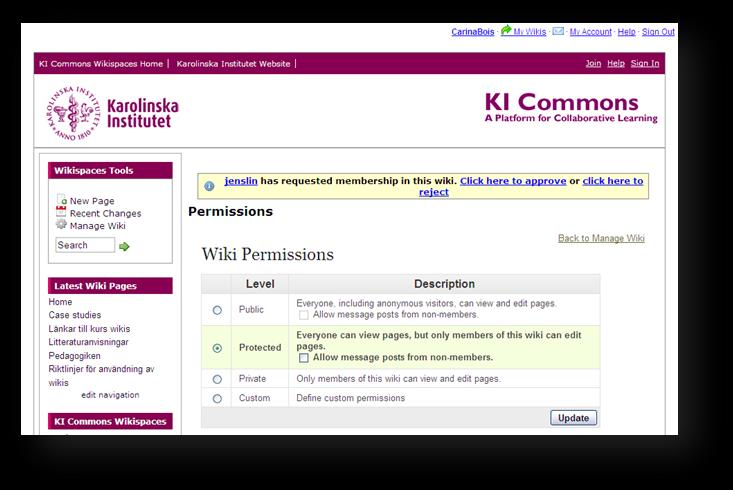Go Back to Manage Wiki link
This screenshot has width=733, height=490.
pyautogui.click(x=601, y=238)
